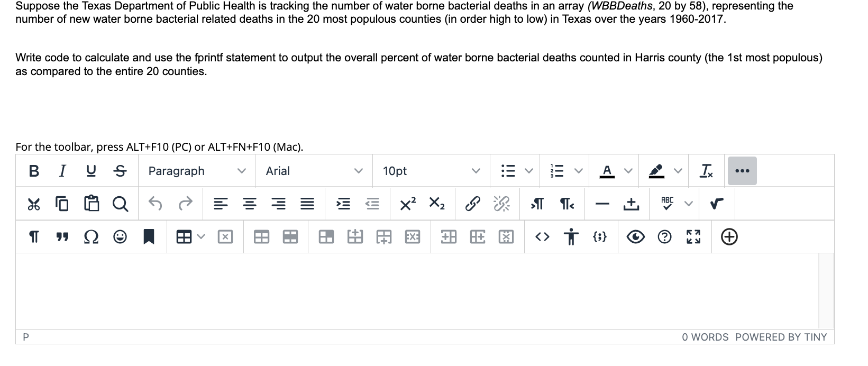Cut selection with the scissors icon
Viewport: 868px width, 366px height.
point(34,204)
